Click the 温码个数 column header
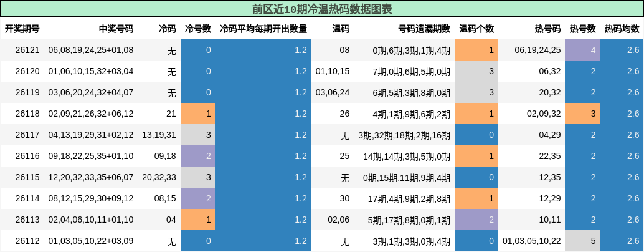 476,29
